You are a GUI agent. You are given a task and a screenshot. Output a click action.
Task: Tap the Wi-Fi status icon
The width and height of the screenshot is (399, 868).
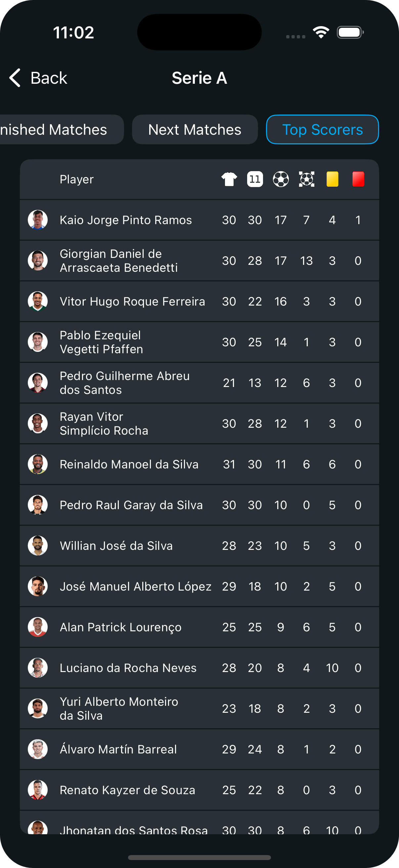(321, 32)
